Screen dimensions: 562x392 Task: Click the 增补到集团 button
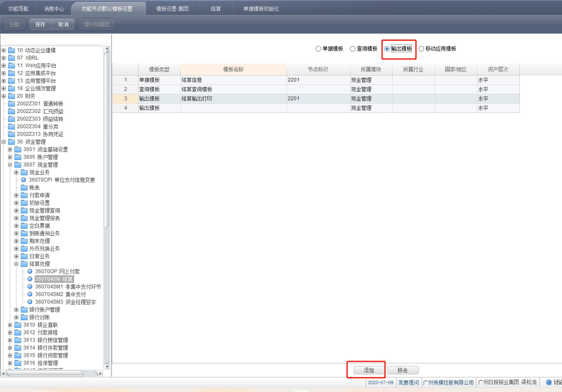tap(97, 25)
